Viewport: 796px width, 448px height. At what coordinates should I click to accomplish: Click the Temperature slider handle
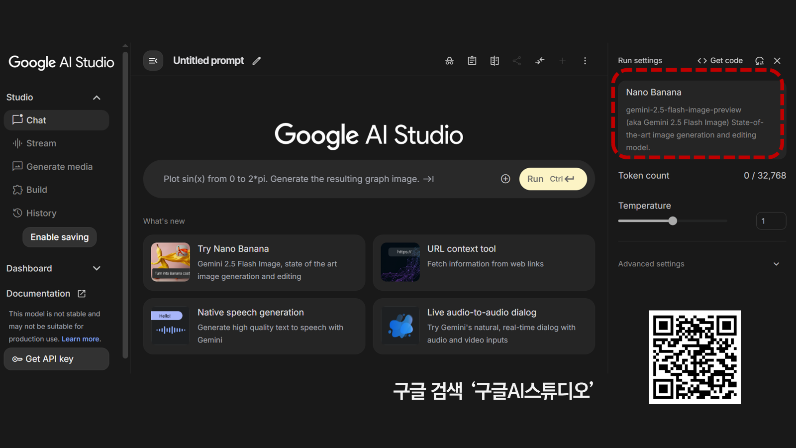(673, 221)
